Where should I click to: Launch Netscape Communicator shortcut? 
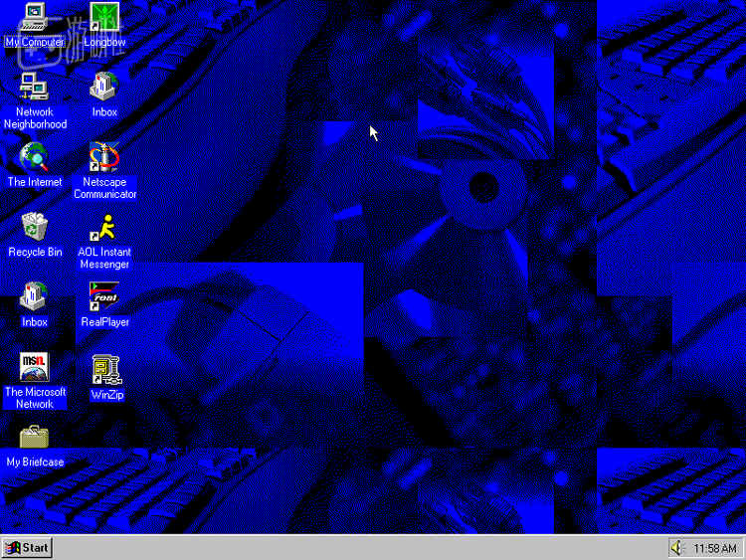tap(104, 157)
